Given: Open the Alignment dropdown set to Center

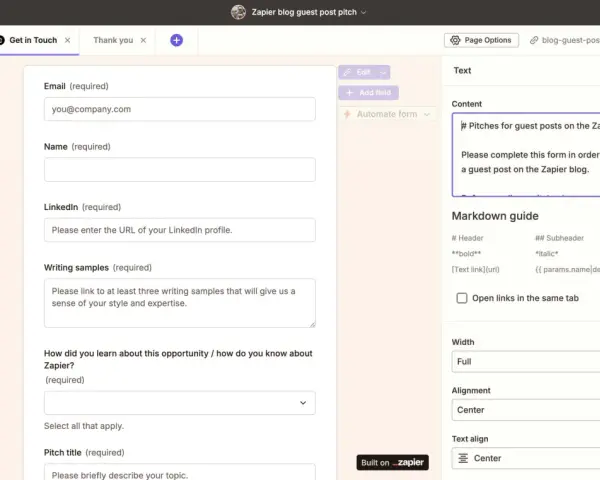Looking at the screenshot, I should [526, 410].
